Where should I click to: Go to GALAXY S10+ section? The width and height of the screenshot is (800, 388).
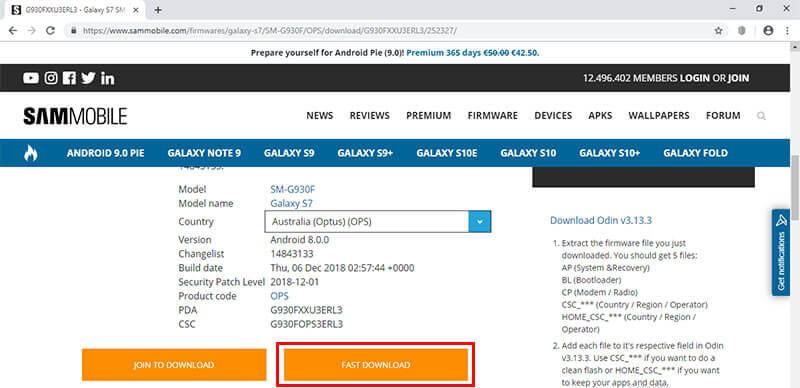point(610,153)
